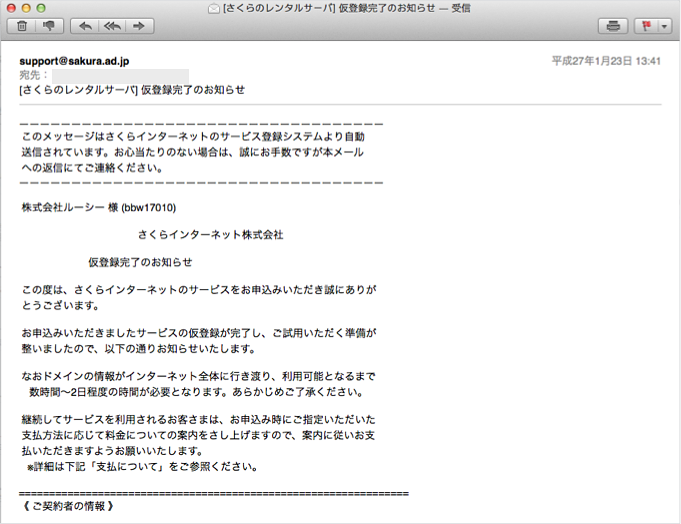Minimize the window with yellow button
681x524 pixels.
26,8
